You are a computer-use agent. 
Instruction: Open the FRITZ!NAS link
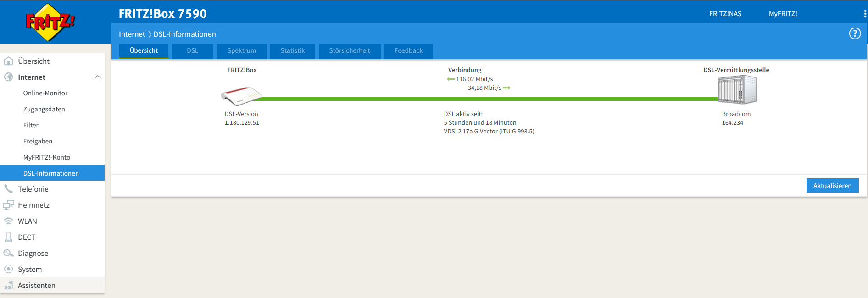coord(725,14)
